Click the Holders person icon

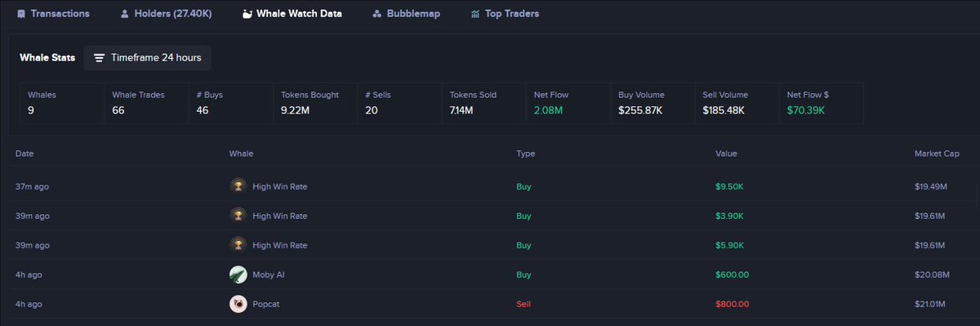pyautogui.click(x=124, y=14)
